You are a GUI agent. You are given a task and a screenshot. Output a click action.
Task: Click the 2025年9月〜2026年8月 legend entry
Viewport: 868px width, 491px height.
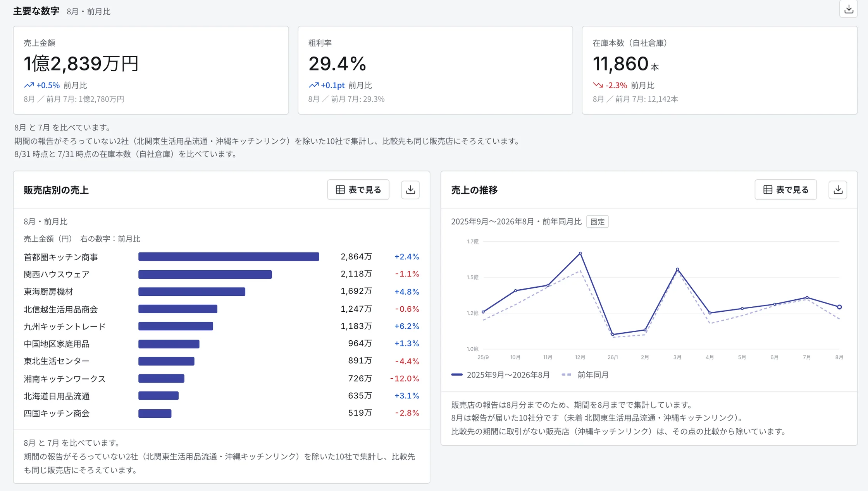pyautogui.click(x=501, y=375)
